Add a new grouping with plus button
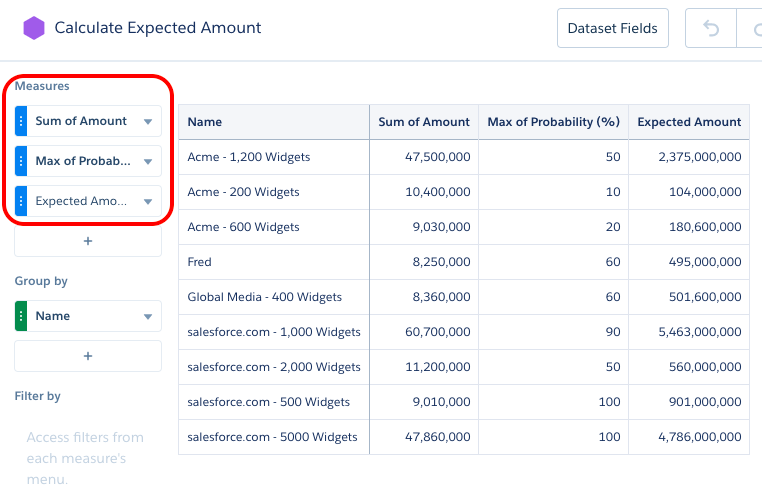 pyautogui.click(x=88, y=356)
